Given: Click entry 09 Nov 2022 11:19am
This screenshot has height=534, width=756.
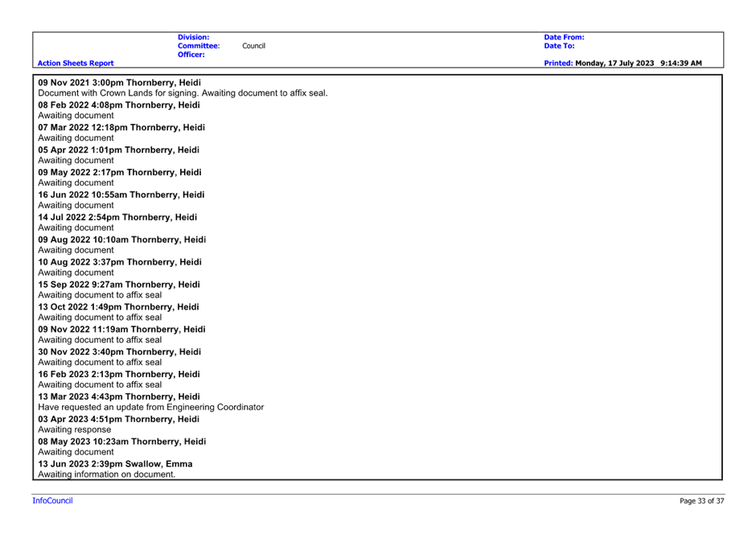Looking at the screenshot, I should click(x=121, y=329).
